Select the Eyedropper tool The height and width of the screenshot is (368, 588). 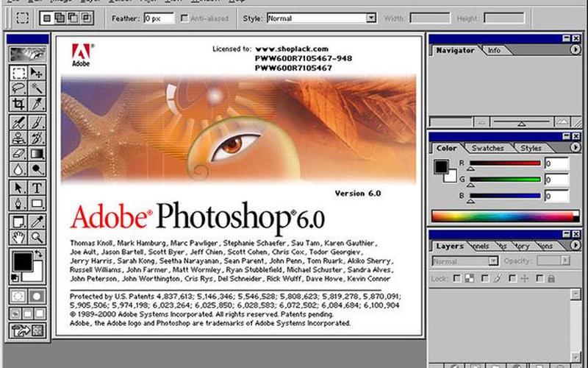[x=37, y=222]
